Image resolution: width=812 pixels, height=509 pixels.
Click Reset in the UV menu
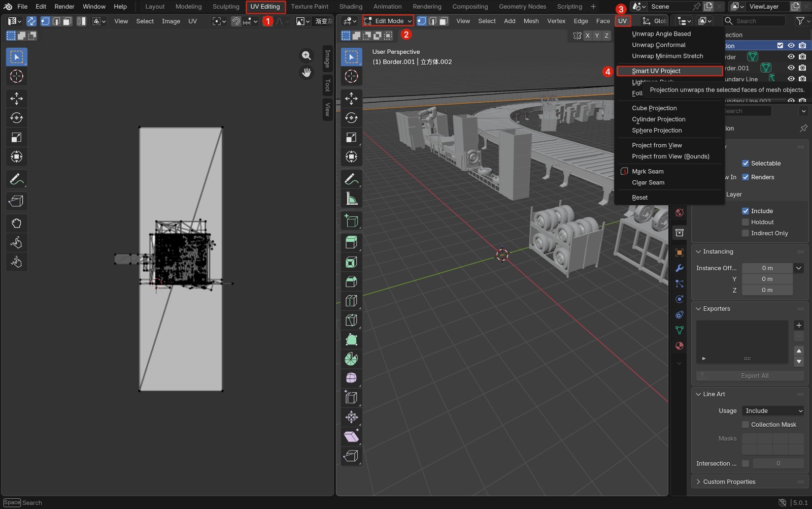669,198
